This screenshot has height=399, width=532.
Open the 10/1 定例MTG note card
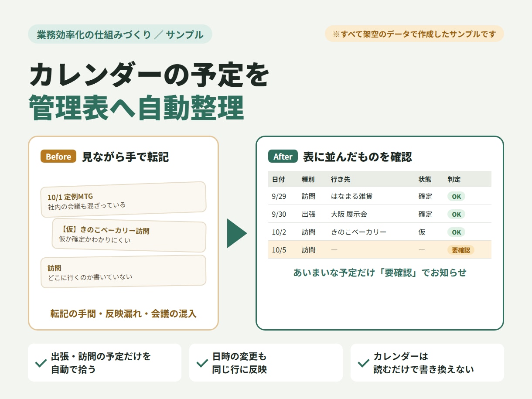(x=123, y=200)
